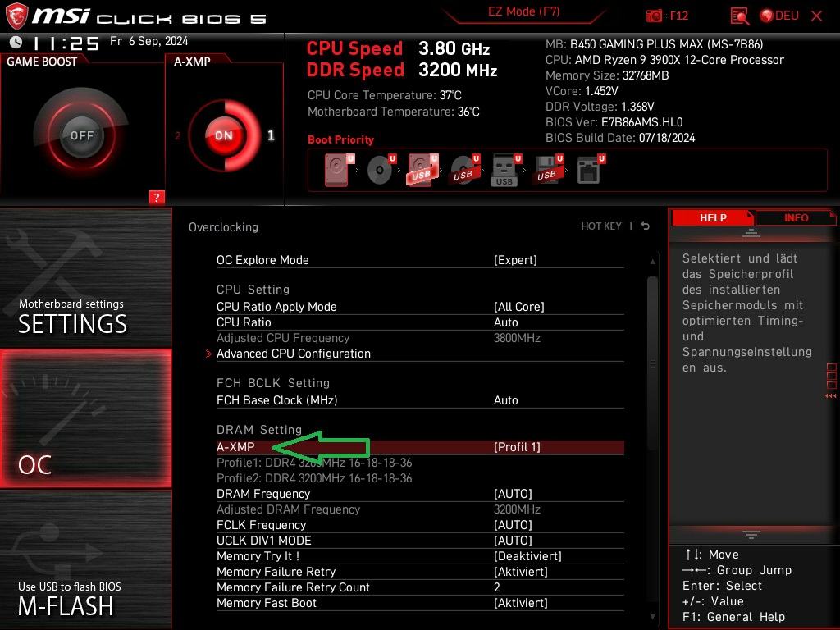Change Memory Failure Retry [Aktiviert]
The image size is (840, 630).
pyautogui.click(x=420, y=572)
